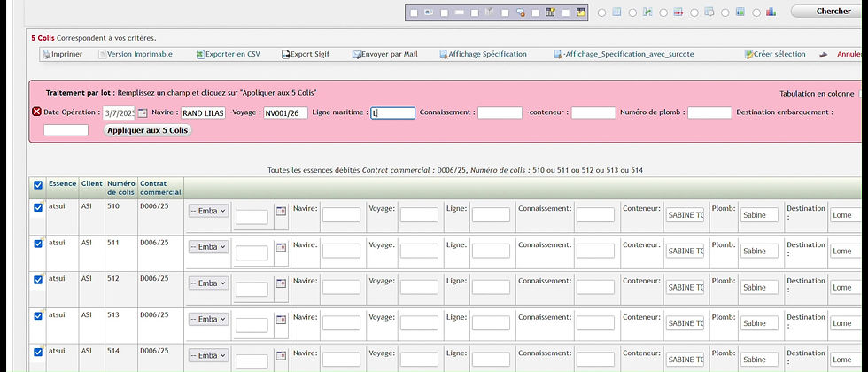Click the Ligne maritime input field
The width and height of the screenshot is (868, 372).
coord(392,113)
